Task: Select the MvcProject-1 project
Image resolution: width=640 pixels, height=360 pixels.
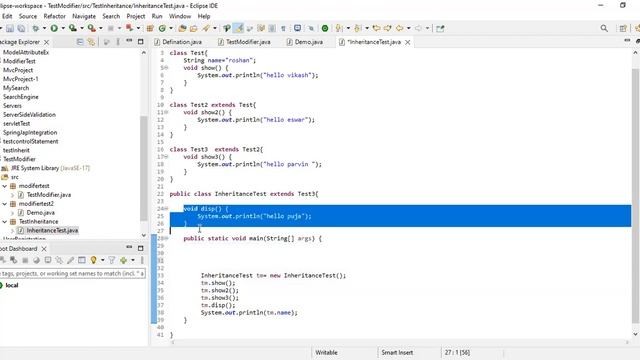Action: 20,79
